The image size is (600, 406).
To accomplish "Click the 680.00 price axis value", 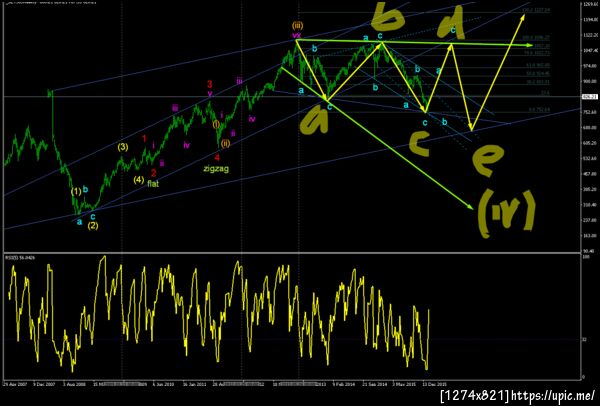I will click(x=589, y=127).
